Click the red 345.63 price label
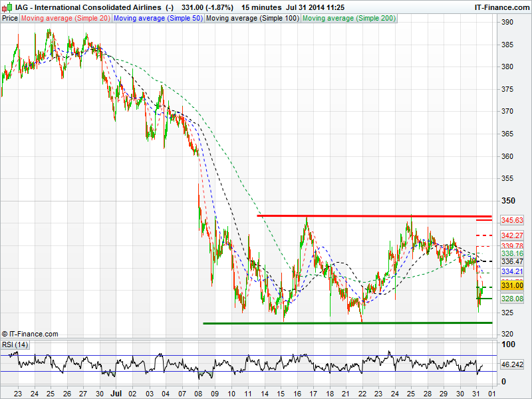 pos(512,220)
